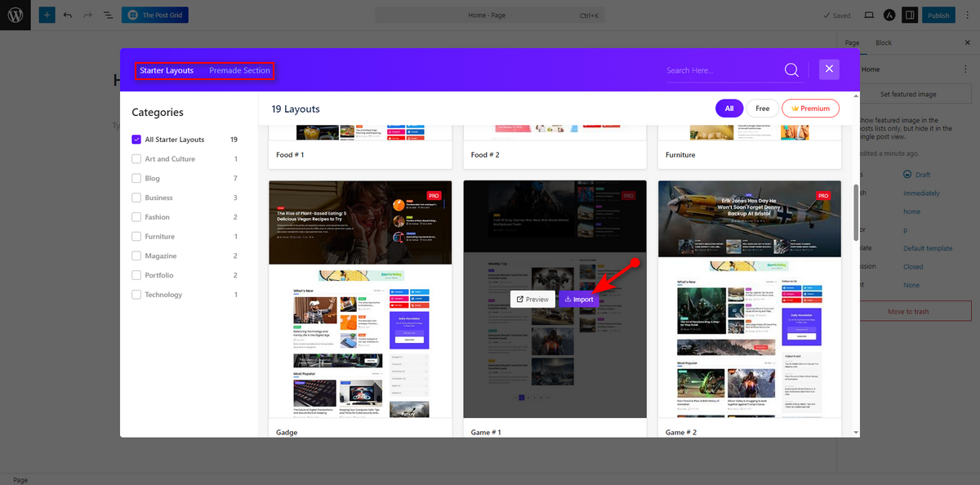
Task: Check the Magazine category checkbox
Action: click(136, 256)
